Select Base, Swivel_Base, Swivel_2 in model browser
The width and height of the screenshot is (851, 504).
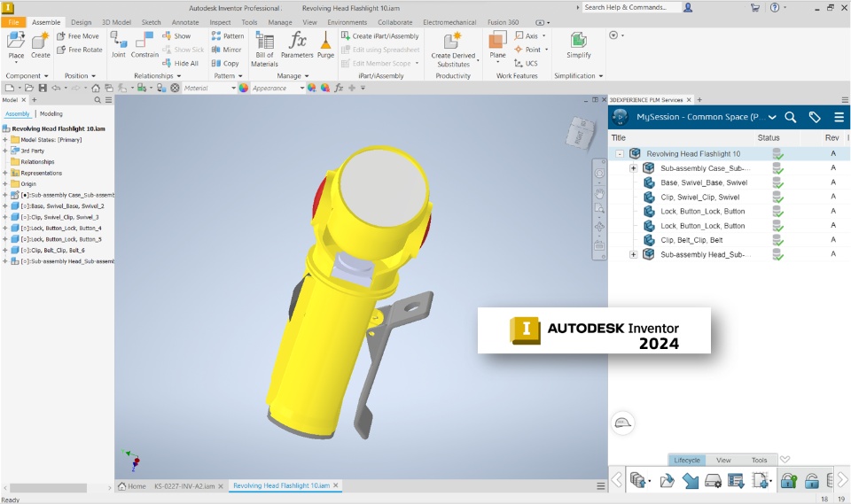tap(58, 206)
